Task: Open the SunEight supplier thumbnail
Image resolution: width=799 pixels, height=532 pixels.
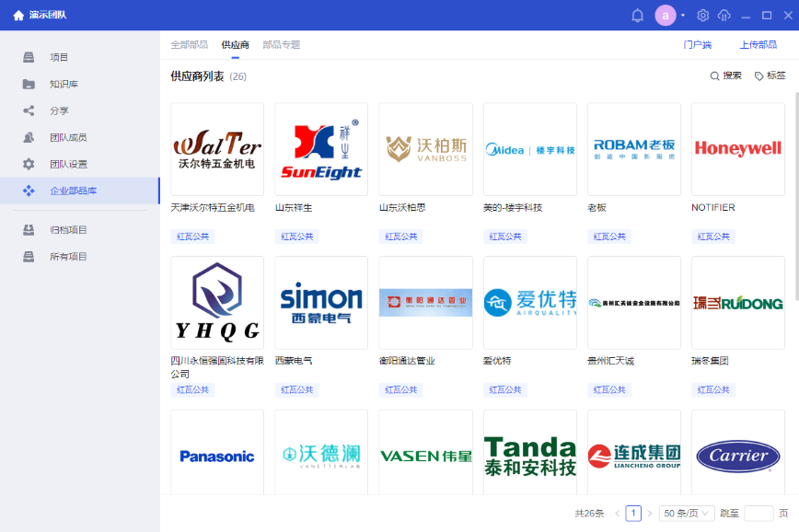Action: point(321,149)
